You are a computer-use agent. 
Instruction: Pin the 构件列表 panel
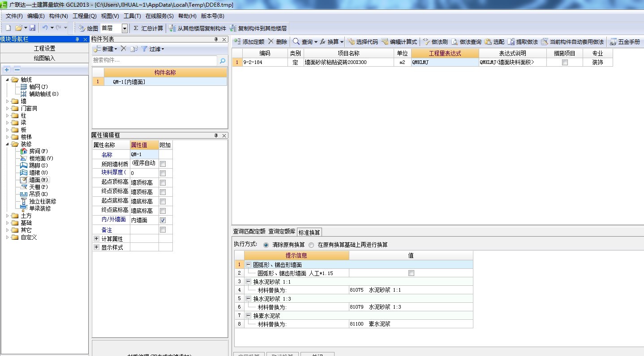pos(216,39)
